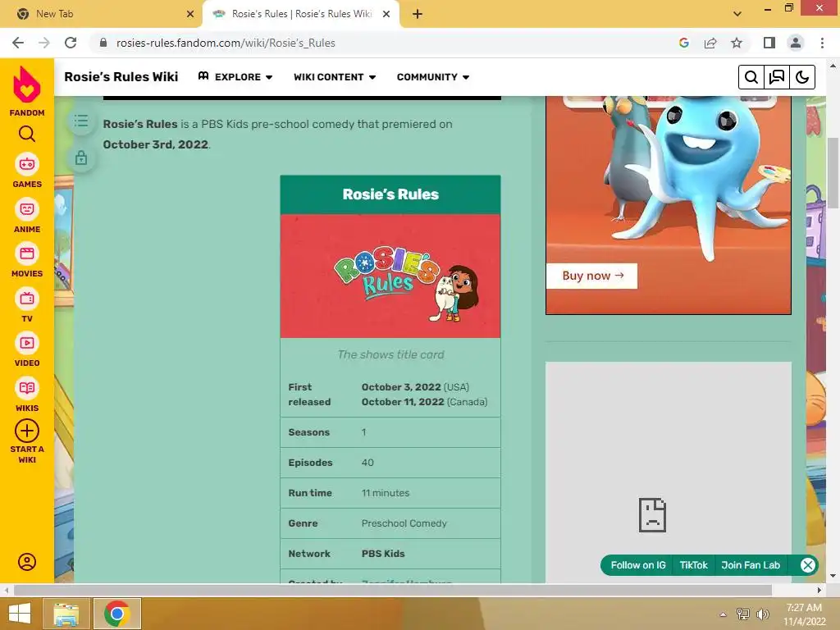Click the broken ad frame sad-page icon

pyautogui.click(x=652, y=515)
